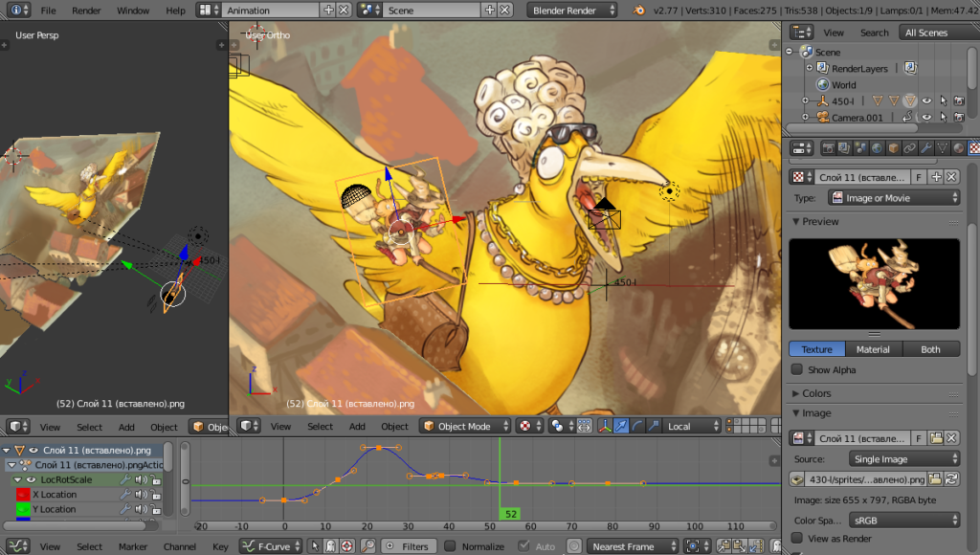The width and height of the screenshot is (980, 555).
Task: Open the Object context cube tab
Action: [x=893, y=148]
